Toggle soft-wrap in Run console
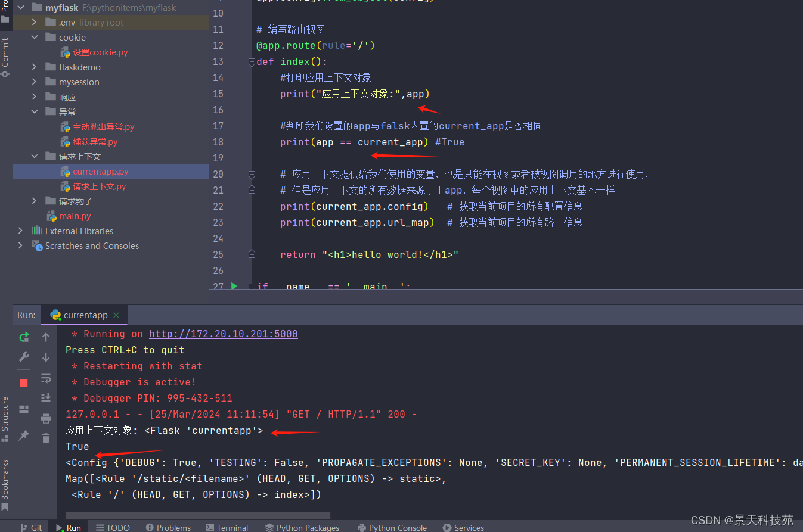This screenshot has height=532, width=803. coord(46,378)
